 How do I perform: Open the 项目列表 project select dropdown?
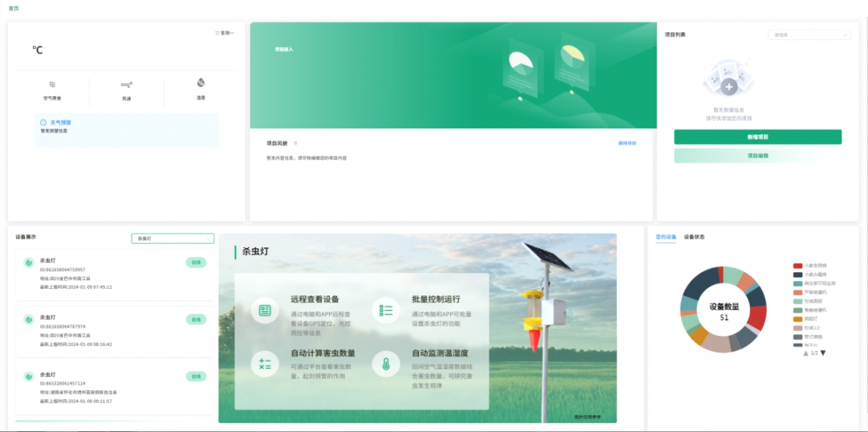coord(809,35)
